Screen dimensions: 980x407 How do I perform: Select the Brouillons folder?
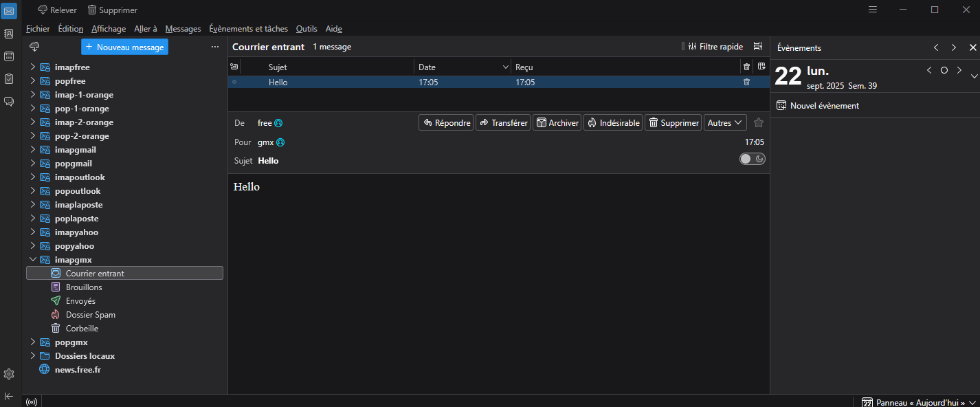point(84,287)
